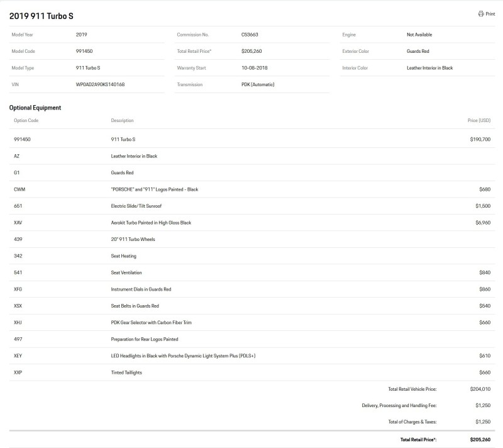Image resolution: width=503 pixels, height=448 pixels.
Task: Click the Optional Equipment heading
Action: pos(35,108)
